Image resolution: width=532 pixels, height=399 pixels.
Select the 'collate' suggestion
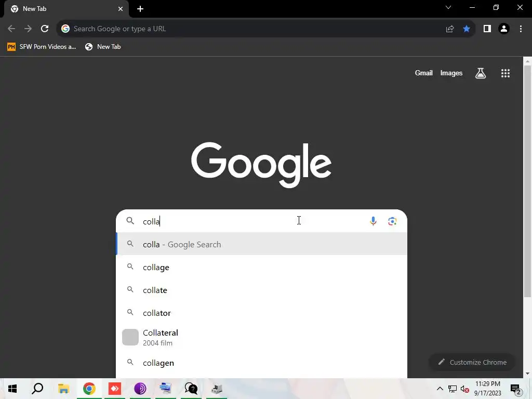click(262, 290)
